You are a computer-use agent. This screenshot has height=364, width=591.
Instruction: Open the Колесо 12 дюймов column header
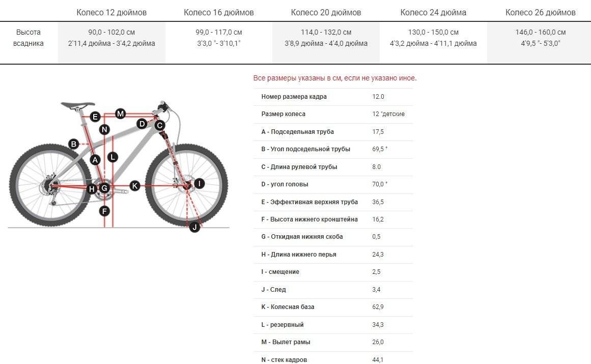coord(111,12)
